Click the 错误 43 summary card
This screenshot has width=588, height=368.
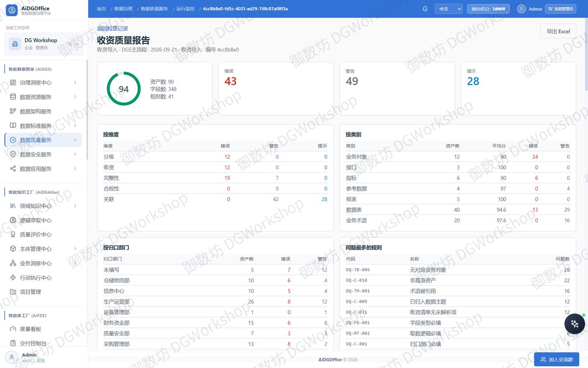click(x=276, y=89)
